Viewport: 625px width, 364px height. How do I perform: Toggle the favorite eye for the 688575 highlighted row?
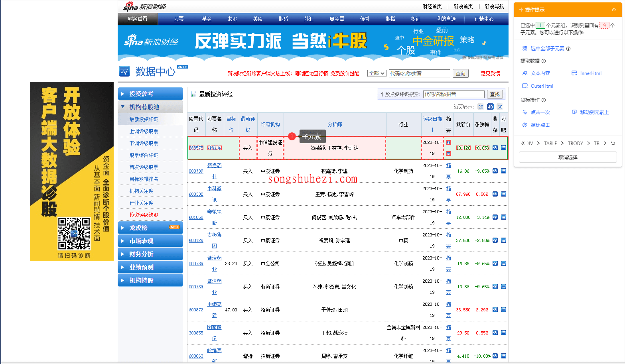[x=495, y=148]
